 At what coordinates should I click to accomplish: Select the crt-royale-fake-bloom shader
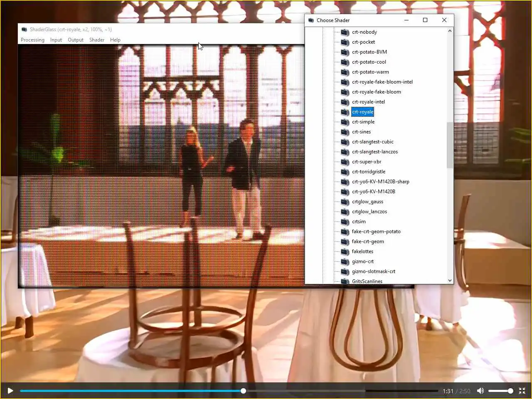coord(377,92)
